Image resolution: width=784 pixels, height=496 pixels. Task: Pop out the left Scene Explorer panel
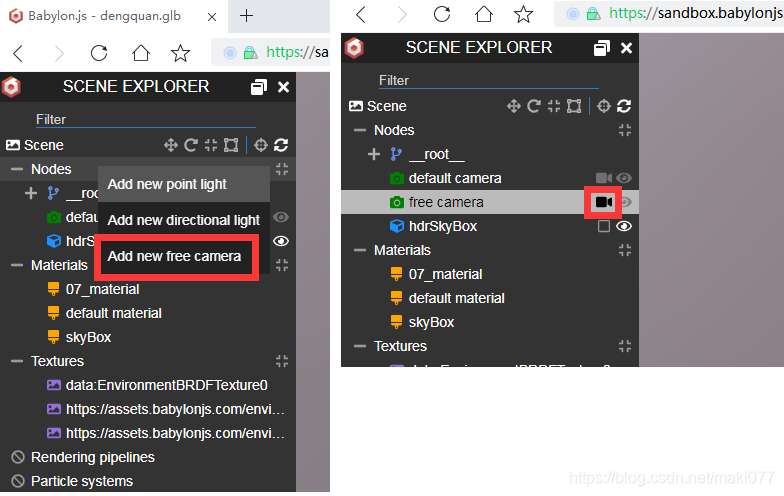click(x=258, y=87)
